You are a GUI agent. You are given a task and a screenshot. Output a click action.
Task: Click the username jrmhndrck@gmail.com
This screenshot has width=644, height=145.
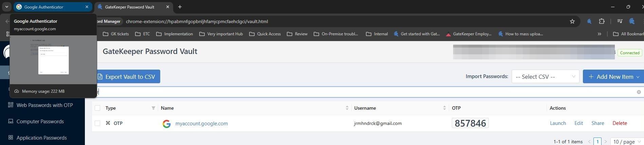378,123
